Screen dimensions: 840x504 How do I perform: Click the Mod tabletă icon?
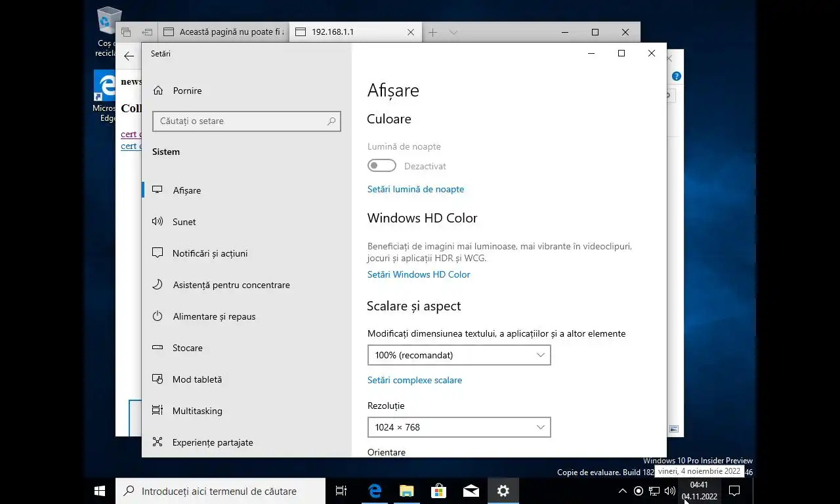[157, 379]
